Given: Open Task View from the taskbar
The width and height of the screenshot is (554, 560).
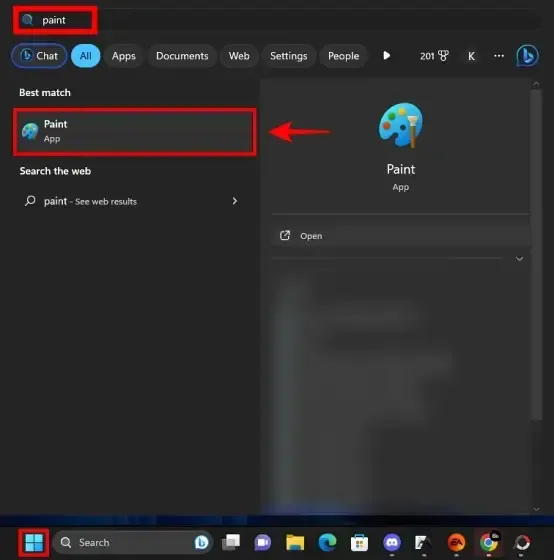Looking at the screenshot, I should [231, 542].
